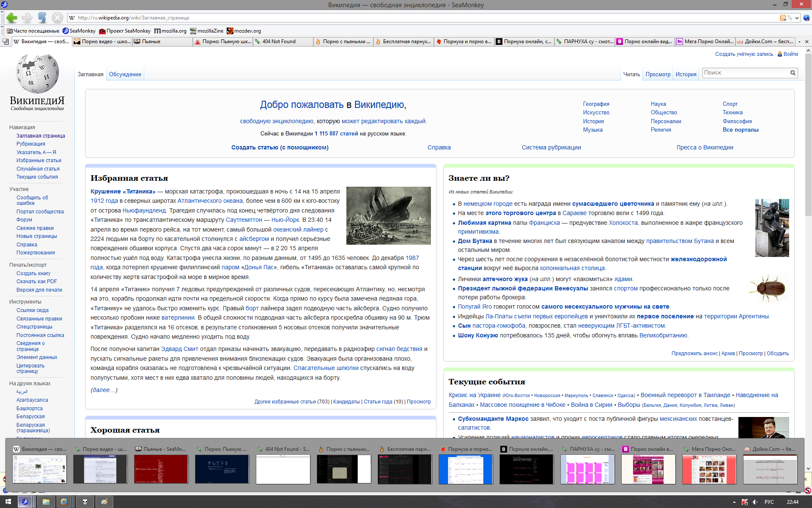The height and width of the screenshot is (508, 812).
Task: Open File Explorer from the taskbar
Action: (x=46, y=502)
